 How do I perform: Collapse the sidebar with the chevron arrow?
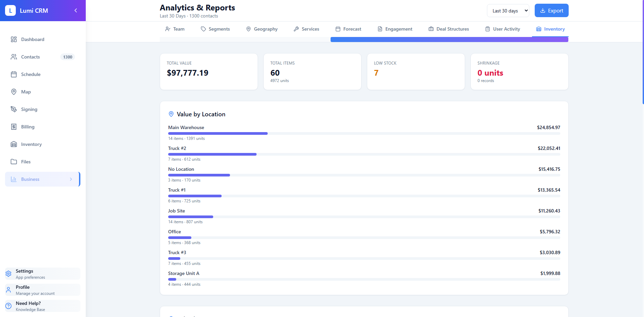click(x=76, y=10)
